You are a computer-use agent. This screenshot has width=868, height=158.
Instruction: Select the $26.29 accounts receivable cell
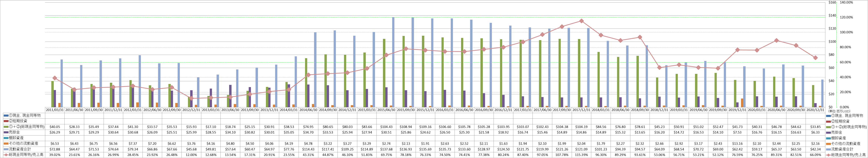[55, 132]
